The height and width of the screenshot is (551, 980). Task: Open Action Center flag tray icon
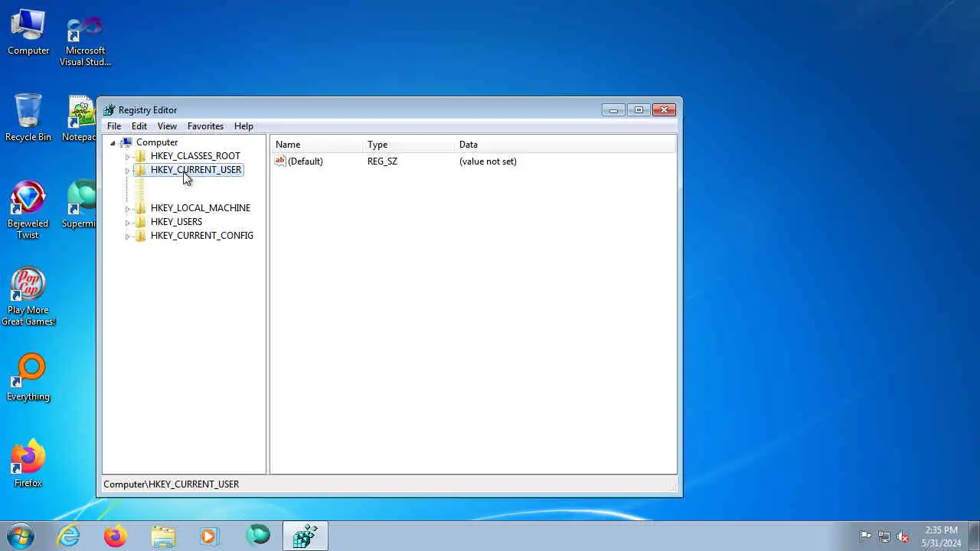(865, 536)
